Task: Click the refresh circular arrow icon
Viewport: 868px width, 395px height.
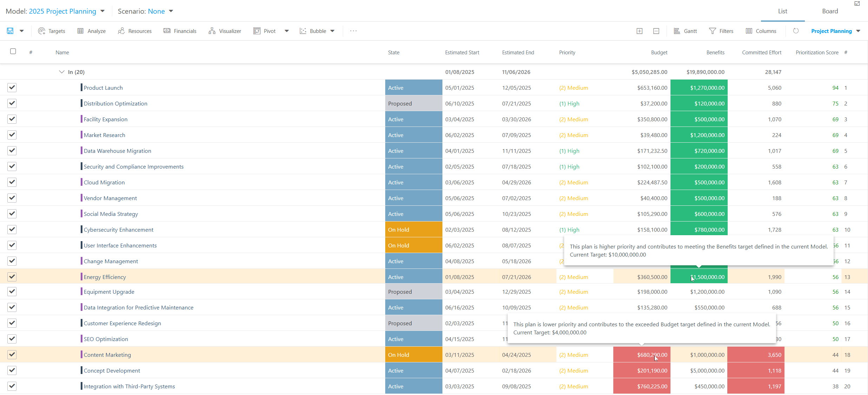Action: [x=796, y=31]
